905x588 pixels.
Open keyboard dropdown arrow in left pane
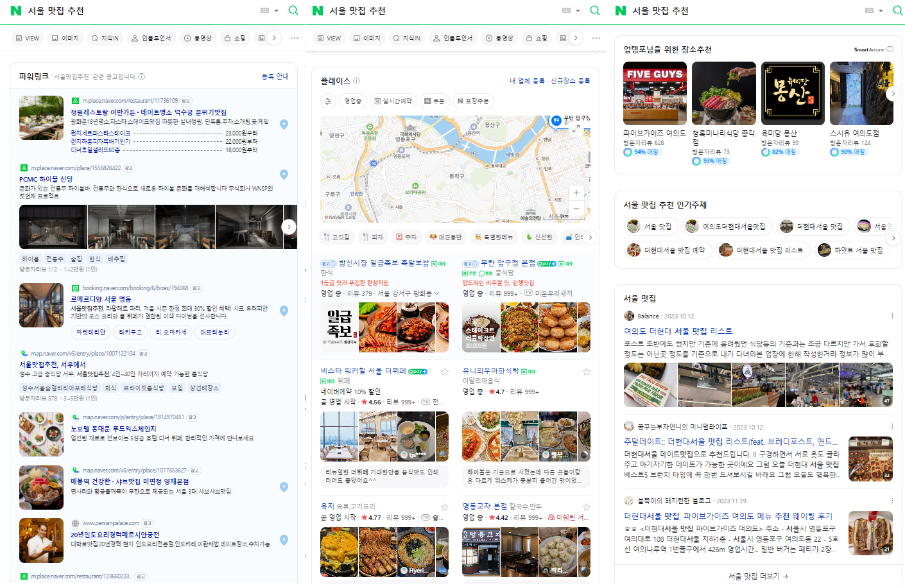click(x=277, y=11)
